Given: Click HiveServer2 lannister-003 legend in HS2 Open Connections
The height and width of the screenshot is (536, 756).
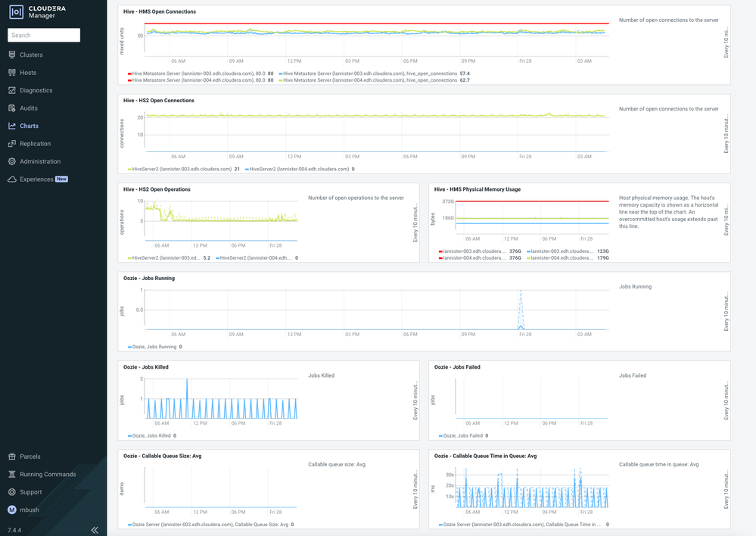Looking at the screenshot, I should 183,169.
